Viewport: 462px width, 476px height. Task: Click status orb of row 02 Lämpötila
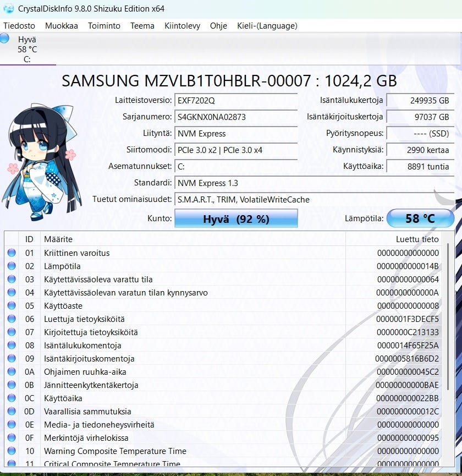pos(12,266)
